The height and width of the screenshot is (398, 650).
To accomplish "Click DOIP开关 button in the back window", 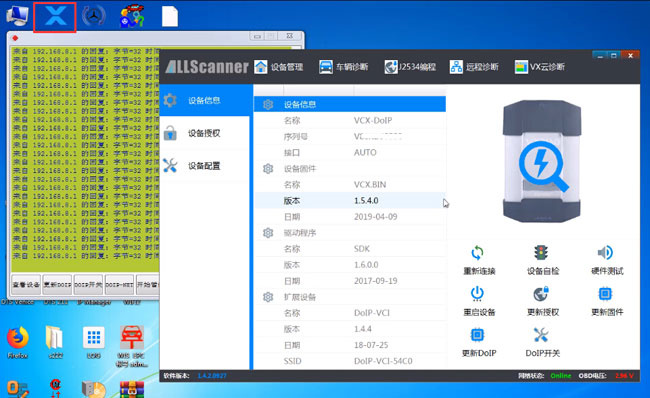I will click(88, 285).
